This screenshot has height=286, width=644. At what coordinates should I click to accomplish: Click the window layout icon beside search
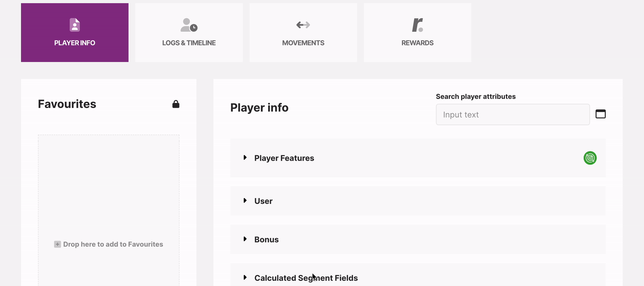[600, 114]
